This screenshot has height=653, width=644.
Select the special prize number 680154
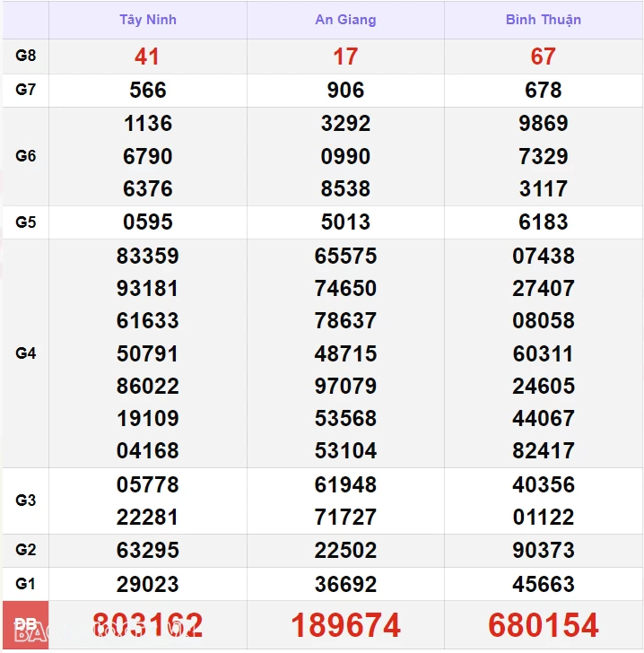pos(543,625)
